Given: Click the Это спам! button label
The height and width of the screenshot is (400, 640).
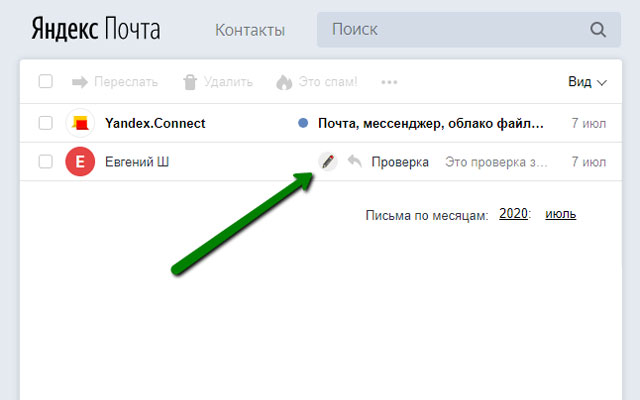Looking at the screenshot, I should [x=328, y=82].
